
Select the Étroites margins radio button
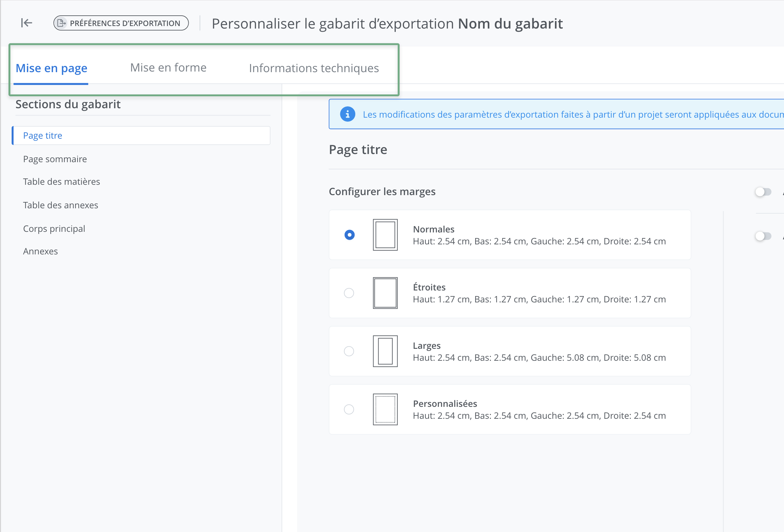coord(349,293)
